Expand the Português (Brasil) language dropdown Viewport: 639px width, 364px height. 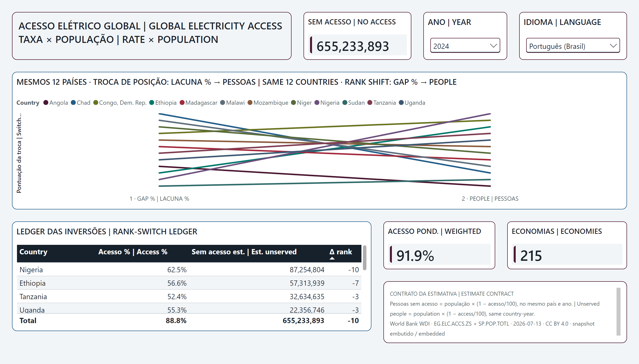573,46
